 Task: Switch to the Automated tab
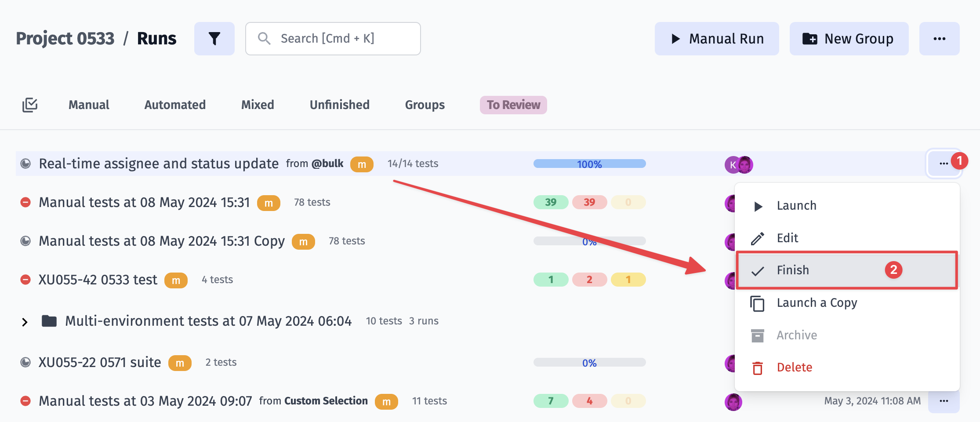click(x=175, y=105)
